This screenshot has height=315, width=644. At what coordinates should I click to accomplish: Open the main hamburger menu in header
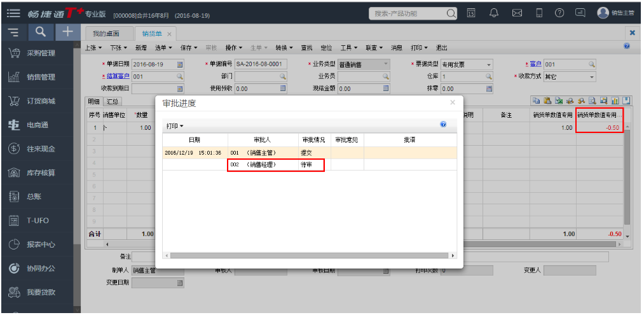coord(13,13)
